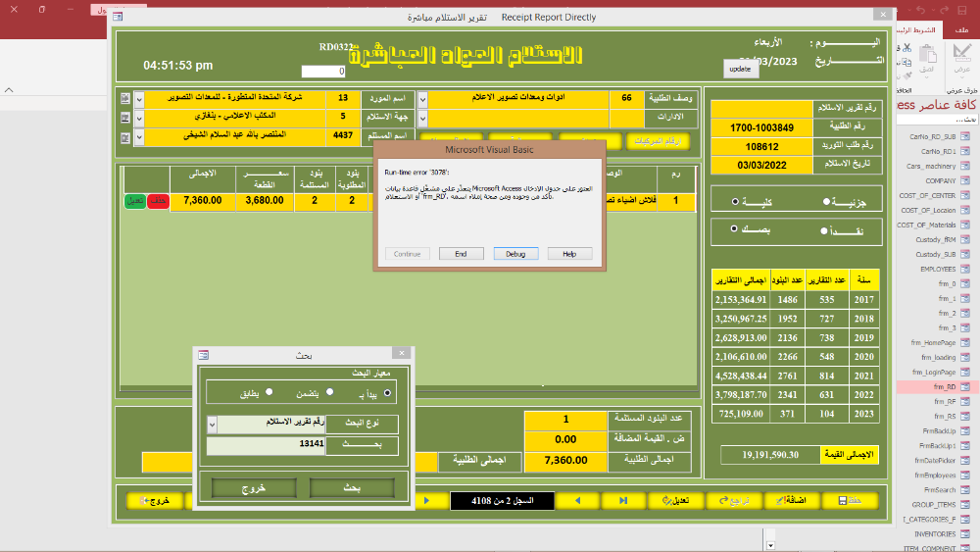Expand the supplier name dropdown
The height and width of the screenshot is (552, 980).
point(139,99)
